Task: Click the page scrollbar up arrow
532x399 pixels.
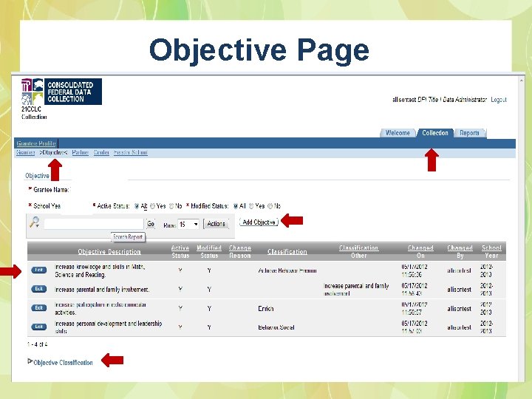Action: pyautogui.click(x=521, y=81)
